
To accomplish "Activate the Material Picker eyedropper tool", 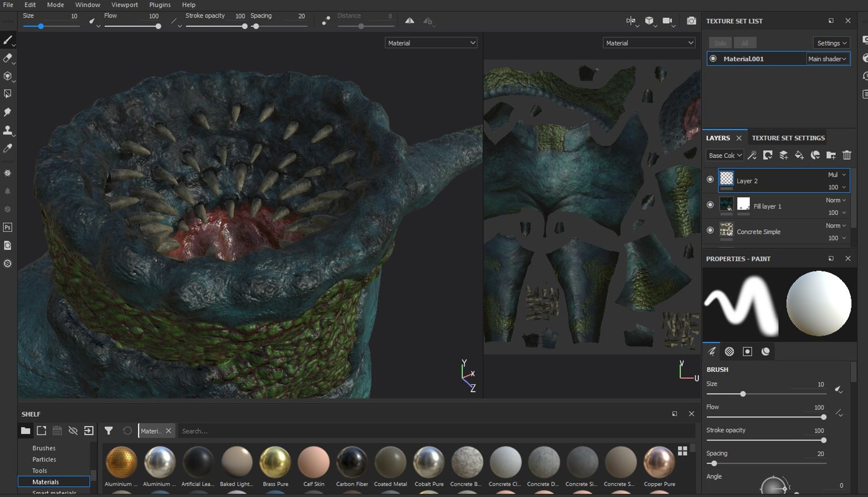I will tap(8, 148).
